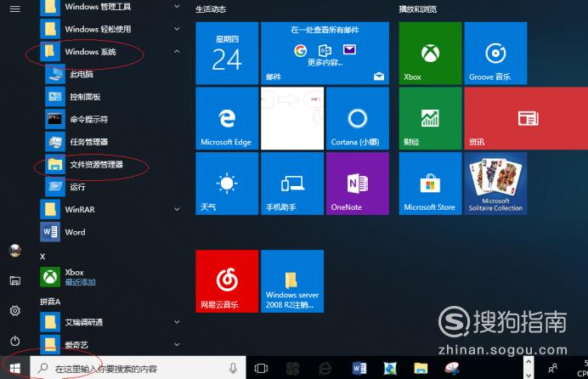Click the 播放和浏览 group title
This screenshot has width=588, height=379.
[418, 9]
